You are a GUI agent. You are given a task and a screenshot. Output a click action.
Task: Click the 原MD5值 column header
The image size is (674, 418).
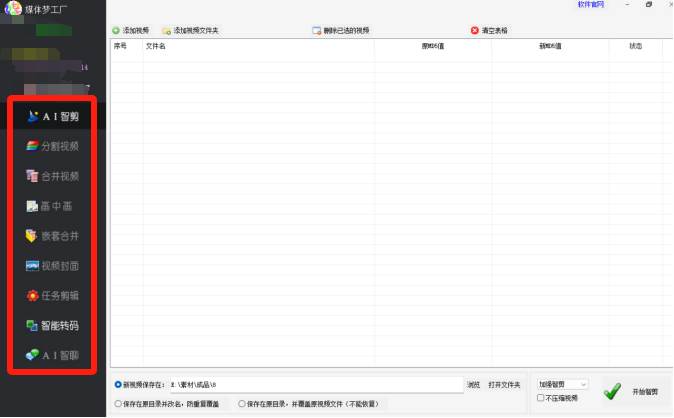point(432,46)
